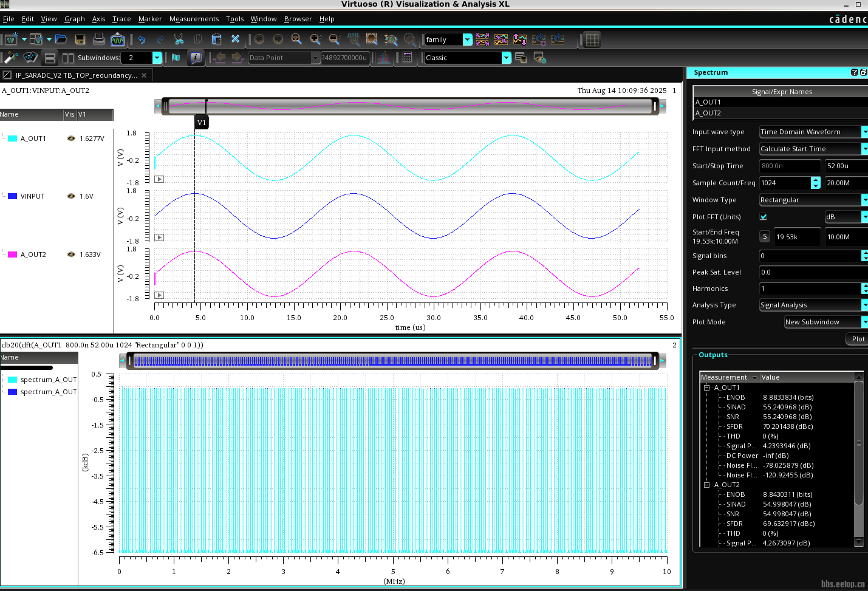Paste using the clipboard icon

pyautogui.click(x=216, y=39)
